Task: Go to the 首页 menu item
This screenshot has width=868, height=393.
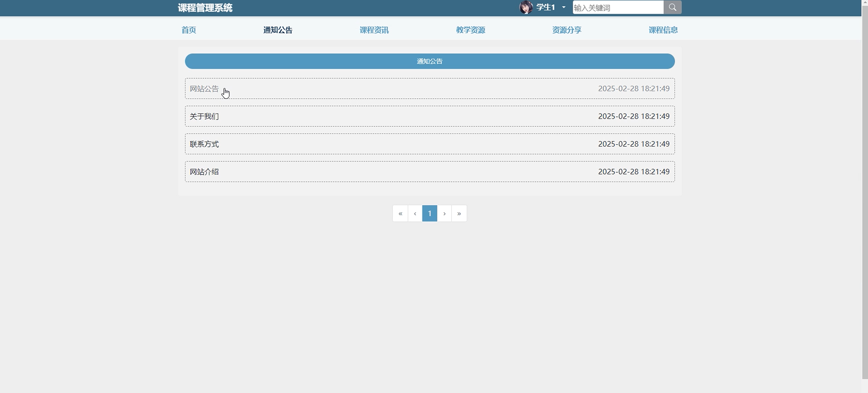Action: (x=189, y=30)
